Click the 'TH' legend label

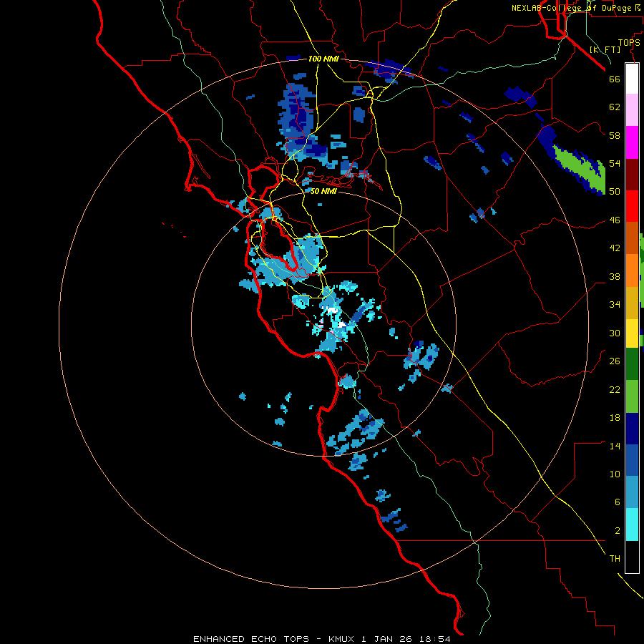click(x=615, y=559)
